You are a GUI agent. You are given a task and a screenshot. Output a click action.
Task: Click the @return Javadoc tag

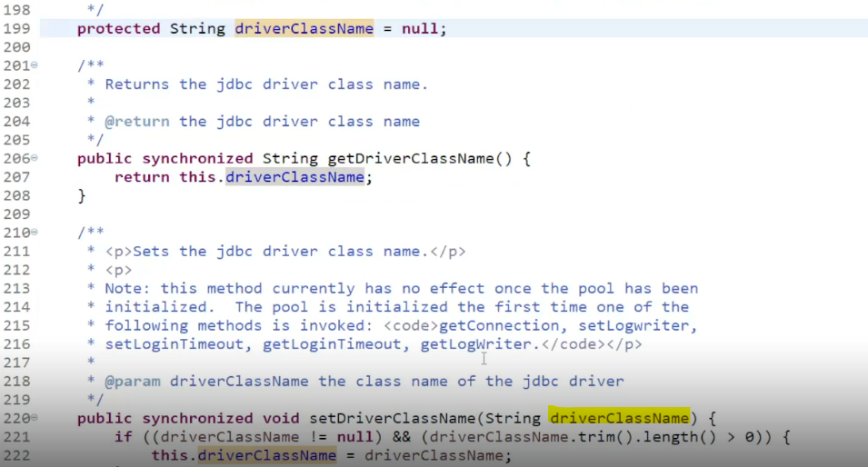137,122
